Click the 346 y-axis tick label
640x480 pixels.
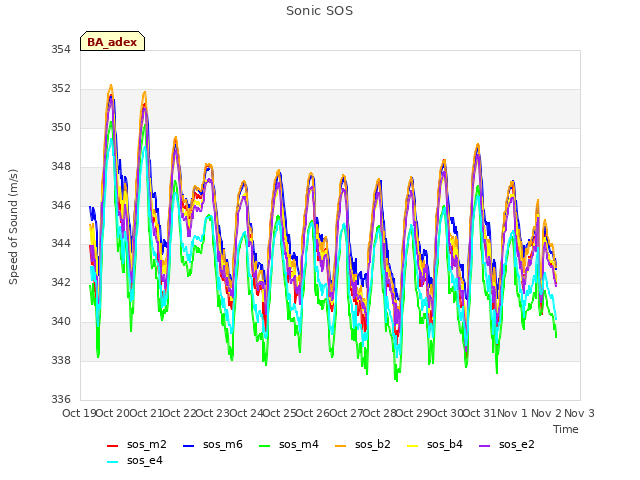[x=61, y=205]
